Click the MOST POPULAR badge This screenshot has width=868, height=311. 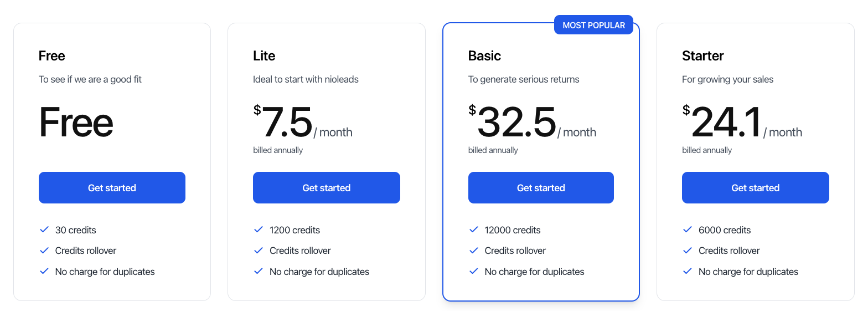[x=593, y=25]
